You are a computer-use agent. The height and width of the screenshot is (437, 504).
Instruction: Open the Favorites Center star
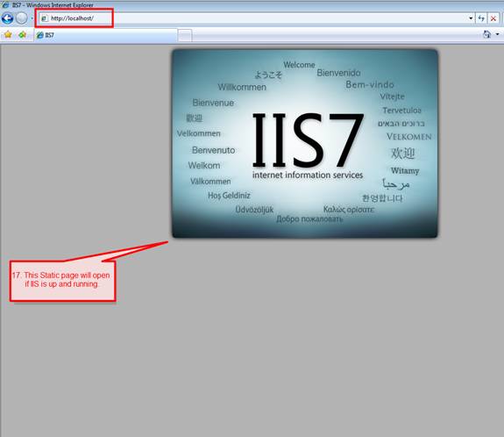click(8, 35)
